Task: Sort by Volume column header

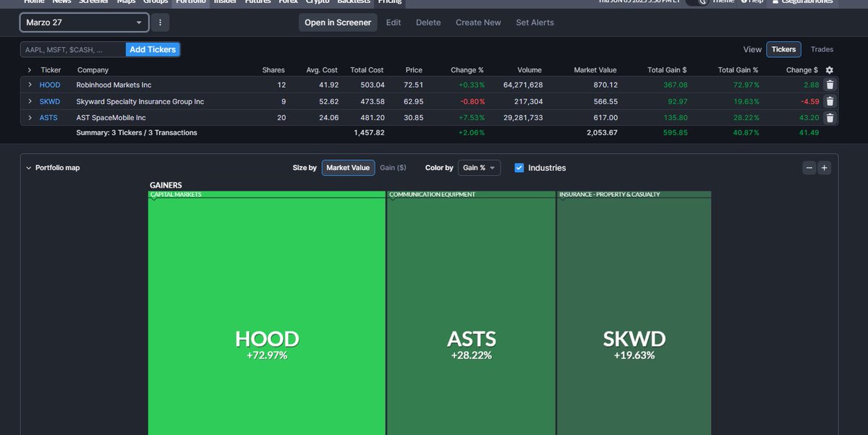Action: click(529, 70)
